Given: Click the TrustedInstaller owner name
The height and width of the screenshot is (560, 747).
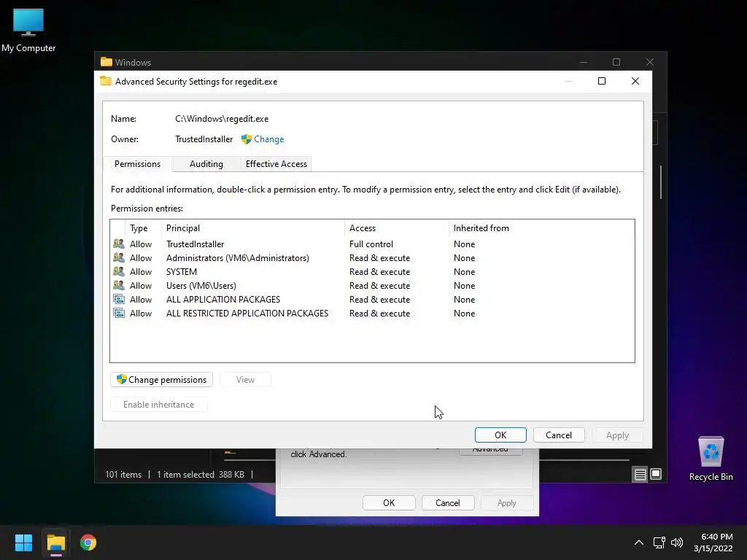Looking at the screenshot, I should (204, 139).
